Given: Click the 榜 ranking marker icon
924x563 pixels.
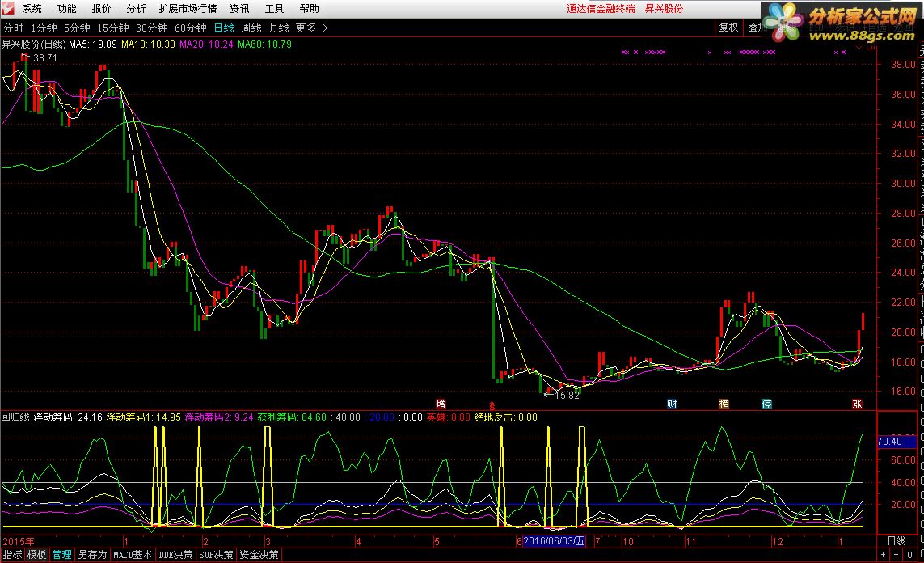Looking at the screenshot, I should 724,404.
